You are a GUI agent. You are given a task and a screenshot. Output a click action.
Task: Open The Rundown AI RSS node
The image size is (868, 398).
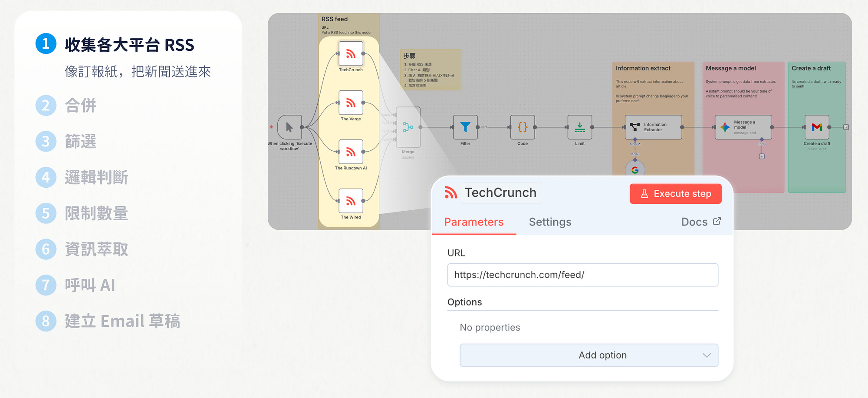coord(351,152)
